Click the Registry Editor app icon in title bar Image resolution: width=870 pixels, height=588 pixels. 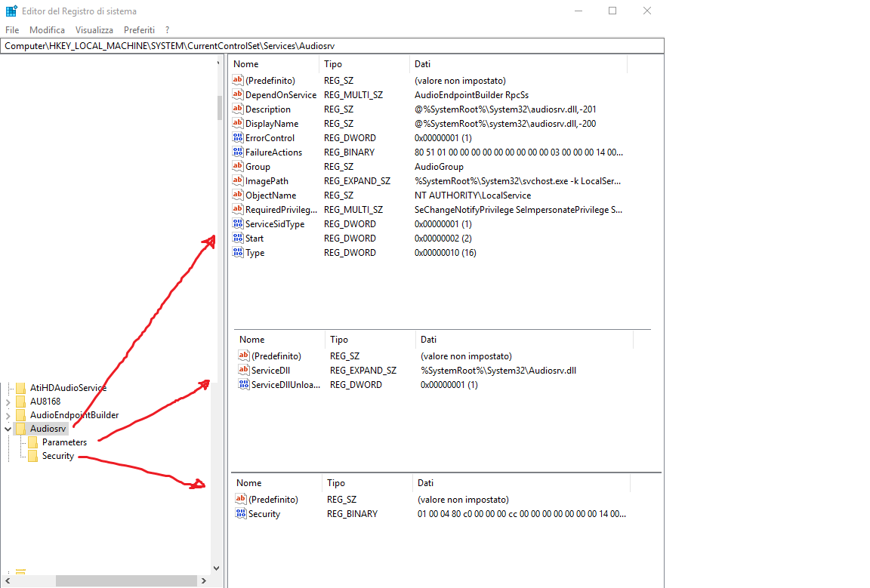(x=11, y=11)
